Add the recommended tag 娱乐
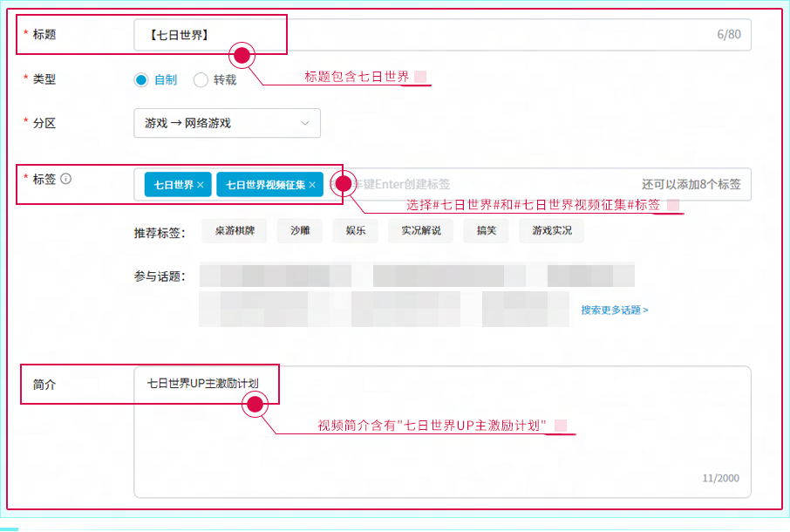The height and width of the screenshot is (532, 790). [355, 231]
